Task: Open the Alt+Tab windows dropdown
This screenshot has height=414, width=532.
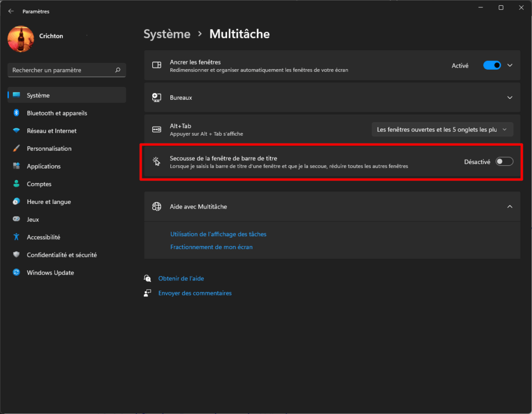Action: click(x=442, y=130)
